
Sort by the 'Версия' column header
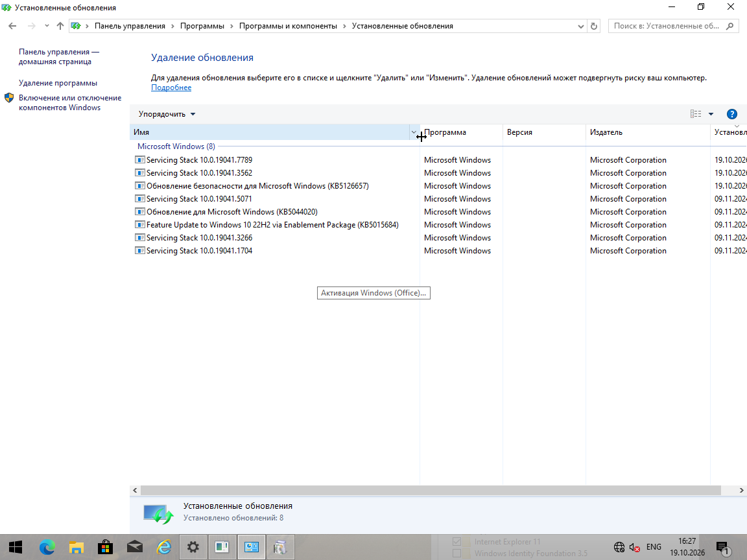pyautogui.click(x=544, y=132)
